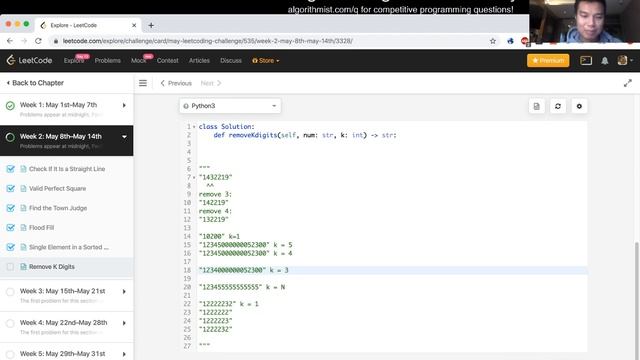The image size is (640, 360).
Task: Open the playground terminal icon in navbar
Action: point(586,60)
